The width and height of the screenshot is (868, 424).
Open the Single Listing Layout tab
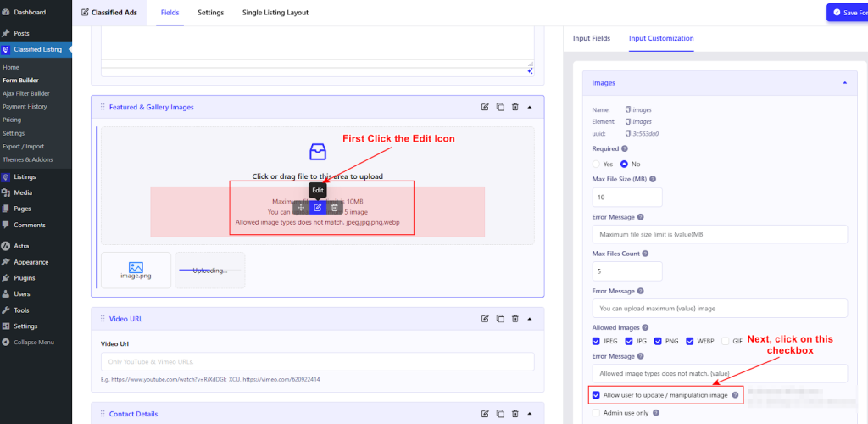pos(275,13)
